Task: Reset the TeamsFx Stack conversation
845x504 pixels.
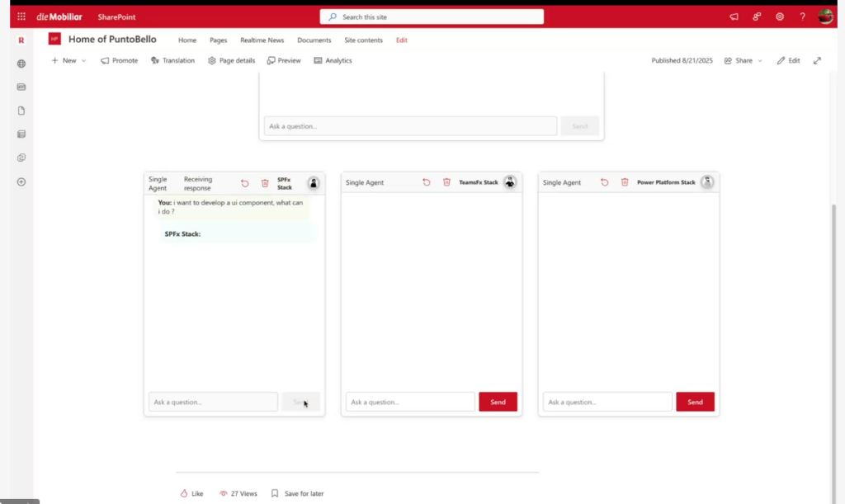Action: pyautogui.click(x=427, y=182)
